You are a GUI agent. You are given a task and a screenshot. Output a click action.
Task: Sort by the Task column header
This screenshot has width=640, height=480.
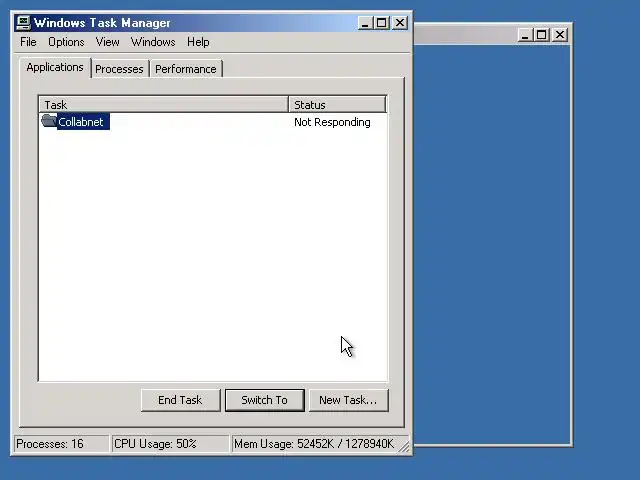(164, 104)
